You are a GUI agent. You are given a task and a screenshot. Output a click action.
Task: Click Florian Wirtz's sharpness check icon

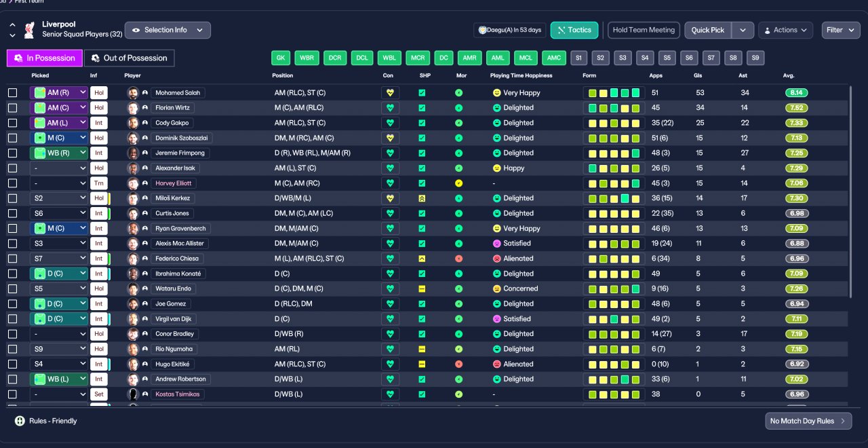[x=422, y=108]
